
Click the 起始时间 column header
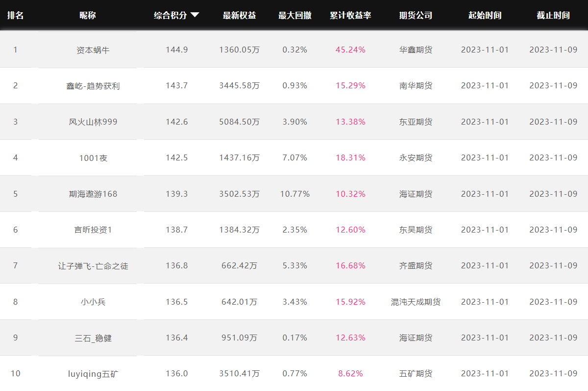485,15
